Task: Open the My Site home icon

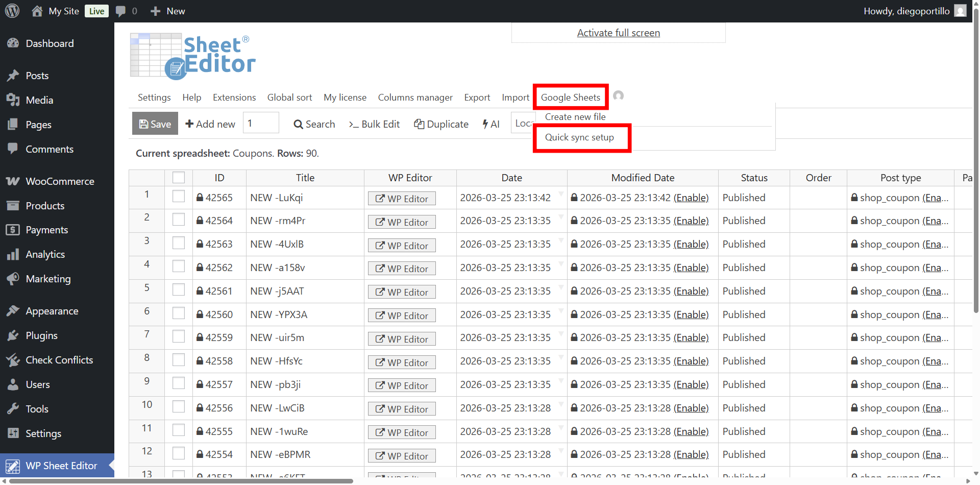Action: (37, 11)
